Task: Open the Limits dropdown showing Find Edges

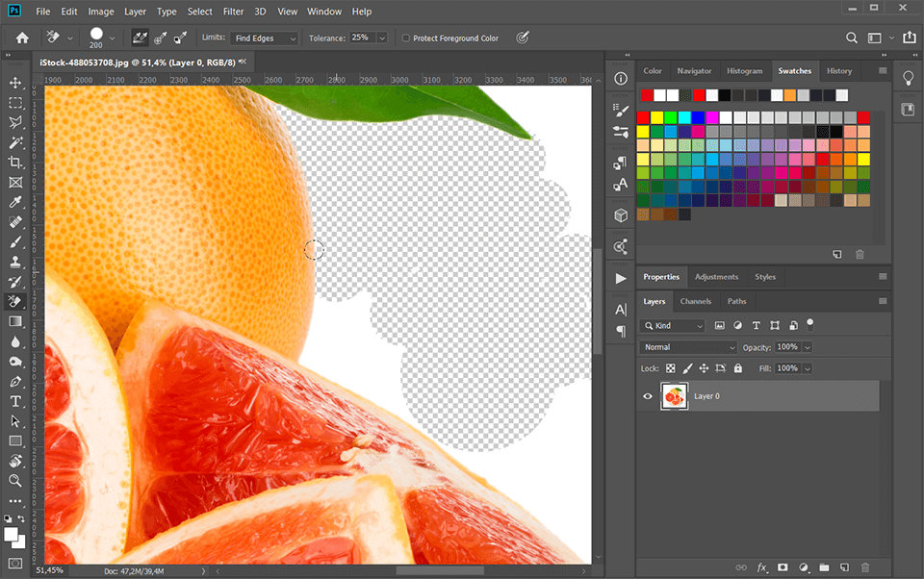Action: click(265, 38)
